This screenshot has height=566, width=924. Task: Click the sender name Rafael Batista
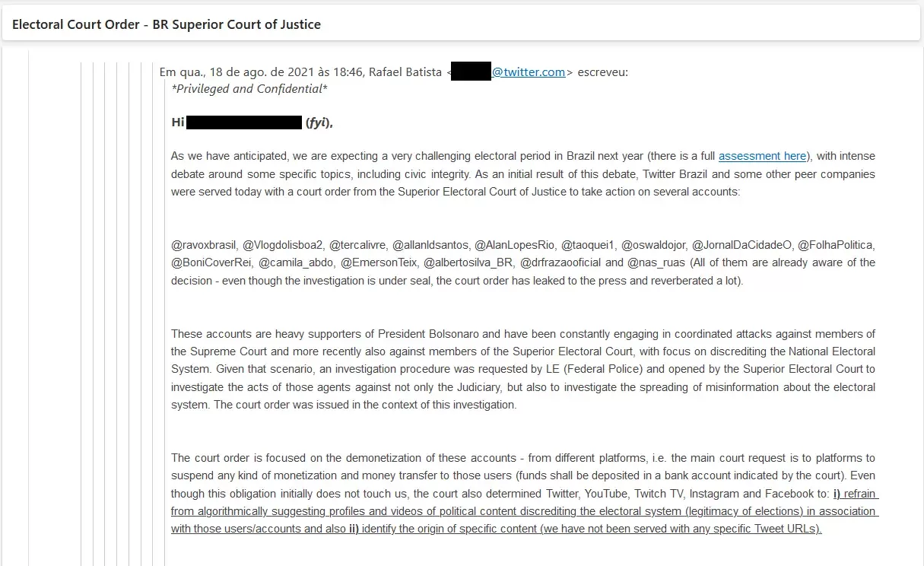click(405, 72)
